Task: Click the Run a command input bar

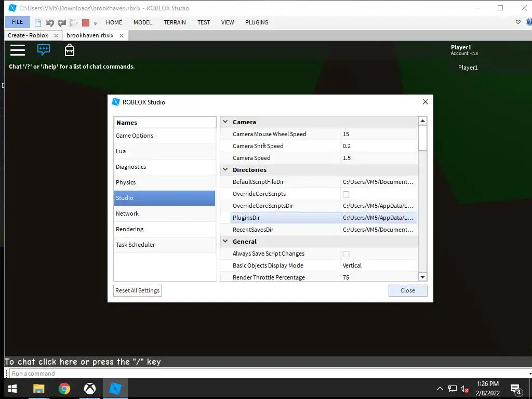Action: 270,374
